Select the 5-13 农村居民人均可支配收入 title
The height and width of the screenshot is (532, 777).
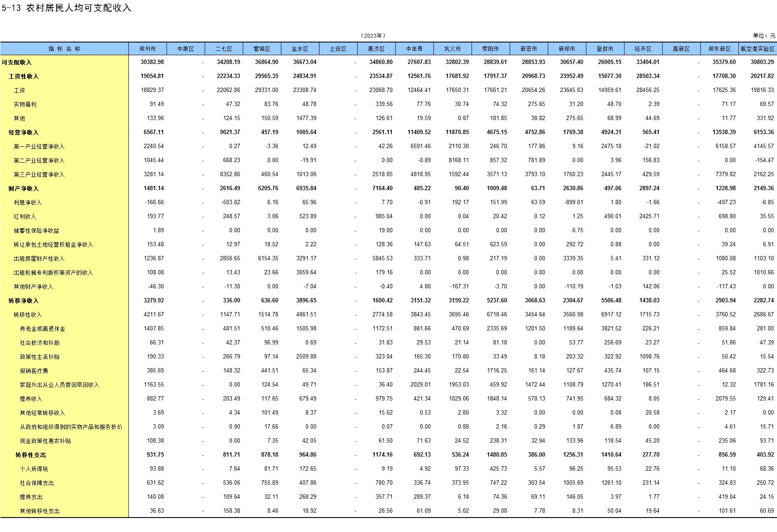(x=66, y=8)
